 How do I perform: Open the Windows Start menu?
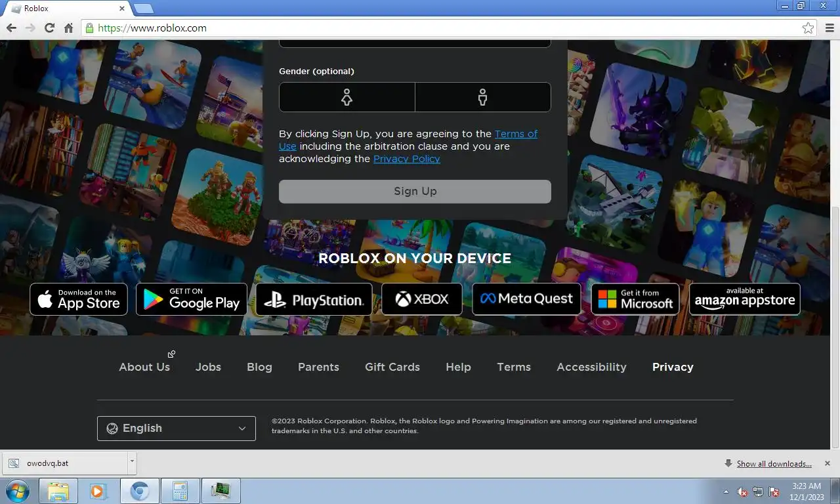click(x=18, y=491)
